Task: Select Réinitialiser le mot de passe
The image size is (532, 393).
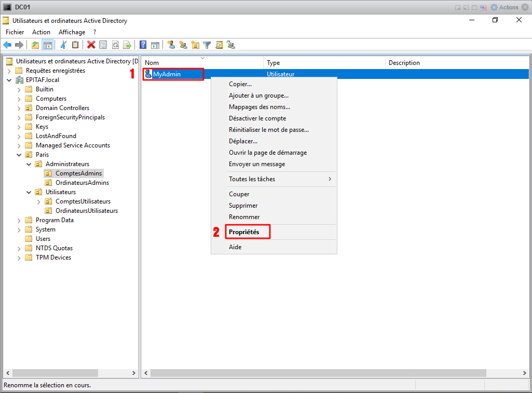Action: click(x=268, y=130)
